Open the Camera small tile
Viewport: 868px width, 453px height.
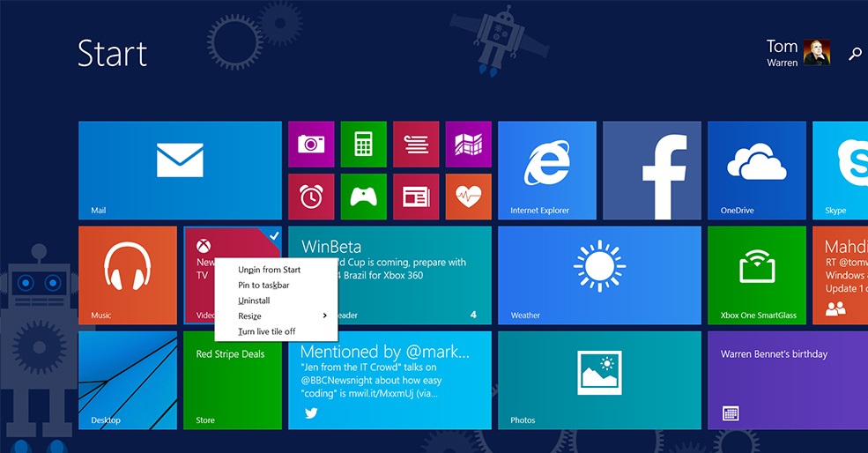click(311, 144)
